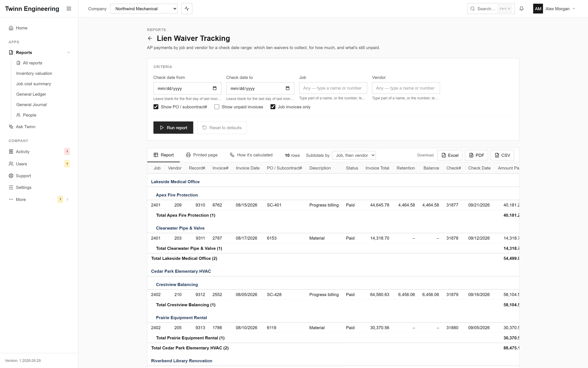Click the Users icon in sidebar
The width and height of the screenshot is (588, 368).
[x=11, y=164]
